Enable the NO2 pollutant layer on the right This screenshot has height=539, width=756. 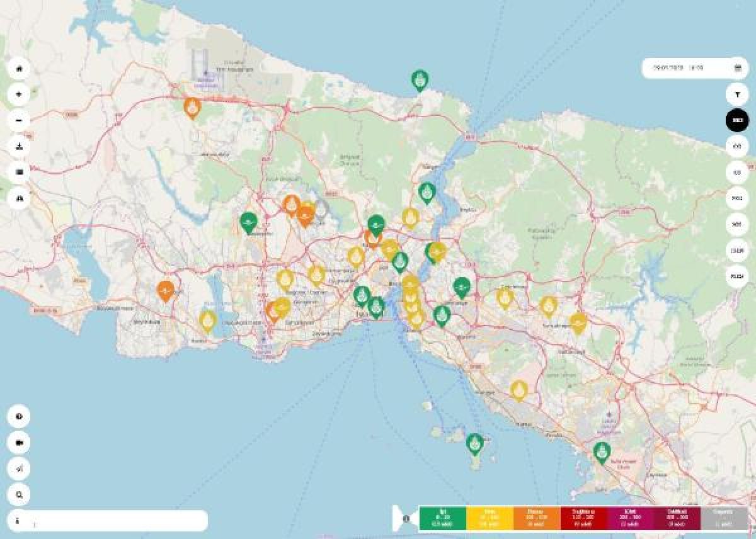tap(736, 196)
